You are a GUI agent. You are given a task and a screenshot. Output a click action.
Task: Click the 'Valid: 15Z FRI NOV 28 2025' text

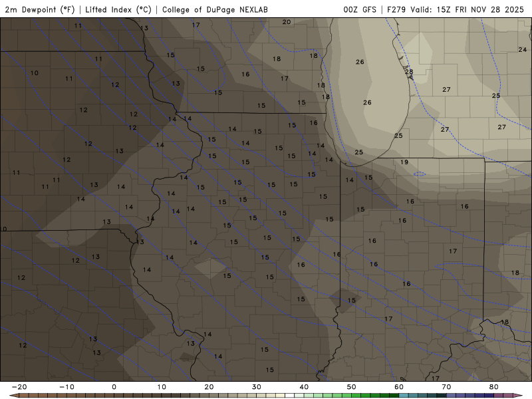point(467,9)
